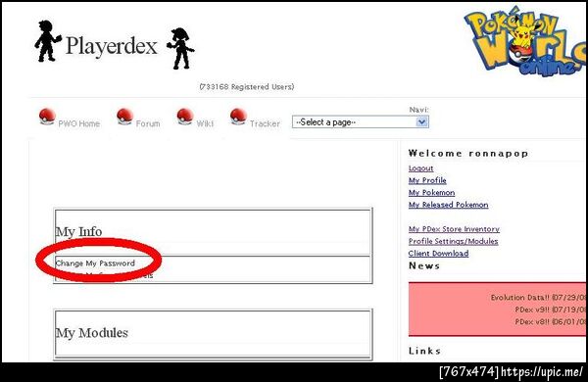This screenshot has height=382, width=588.
Task: Click the Pokeball icon beside Tracker
Action: tap(238, 117)
